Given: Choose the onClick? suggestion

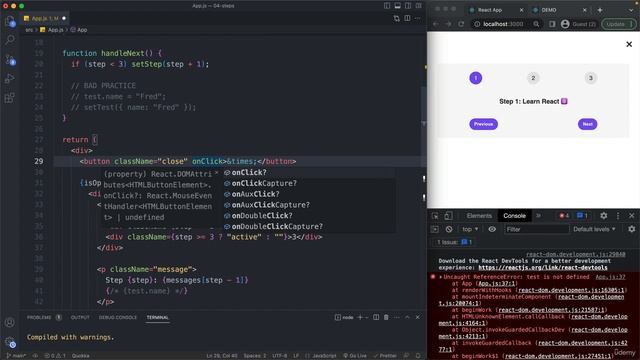Looking at the screenshot, I should [x=309, y=173].
